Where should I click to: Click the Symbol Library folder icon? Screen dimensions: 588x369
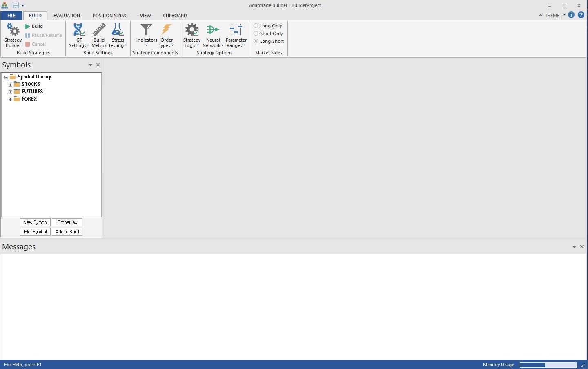click(x=13, y=77)
